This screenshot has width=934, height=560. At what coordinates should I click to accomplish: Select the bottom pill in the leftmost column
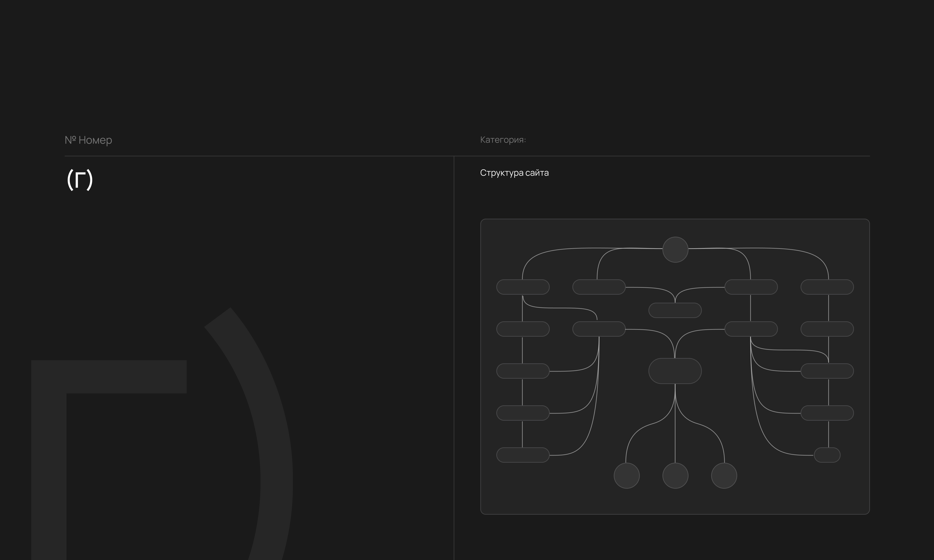[523, 455]
